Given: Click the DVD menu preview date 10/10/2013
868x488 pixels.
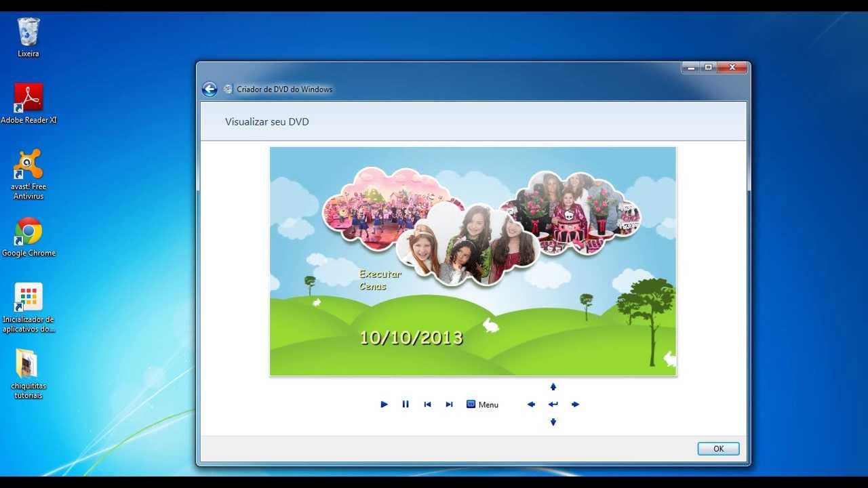Looking at the screenshot, I should pyautogui.click(x=411, y=338).
